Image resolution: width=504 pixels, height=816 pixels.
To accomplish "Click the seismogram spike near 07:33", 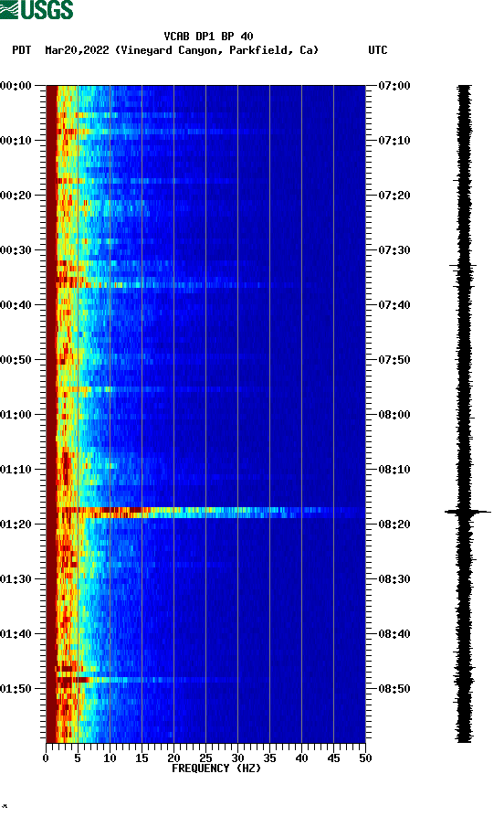I will coord(463,266).
